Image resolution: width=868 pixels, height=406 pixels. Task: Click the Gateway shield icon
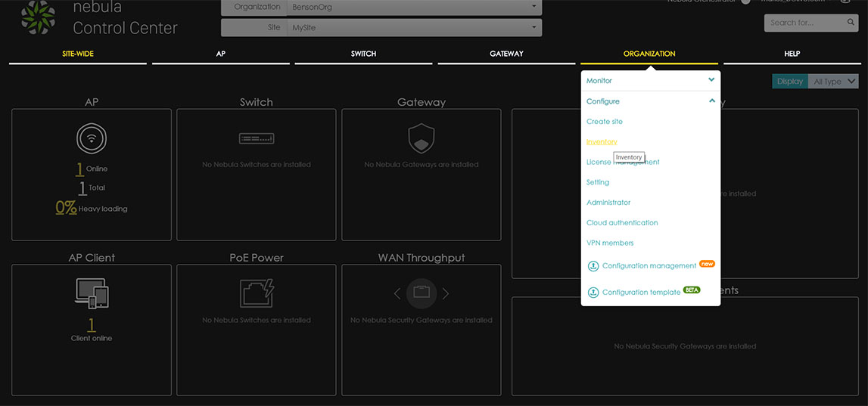(422, 138)
